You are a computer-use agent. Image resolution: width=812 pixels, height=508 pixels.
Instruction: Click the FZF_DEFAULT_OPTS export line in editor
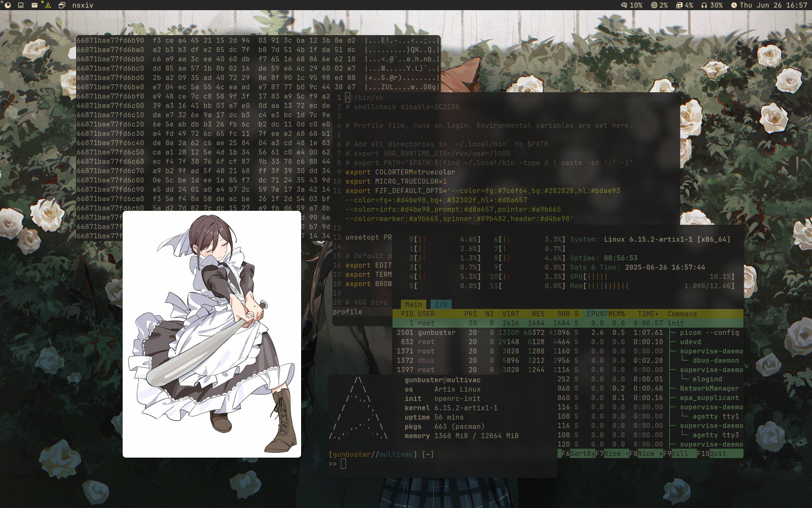pos(483,190)
